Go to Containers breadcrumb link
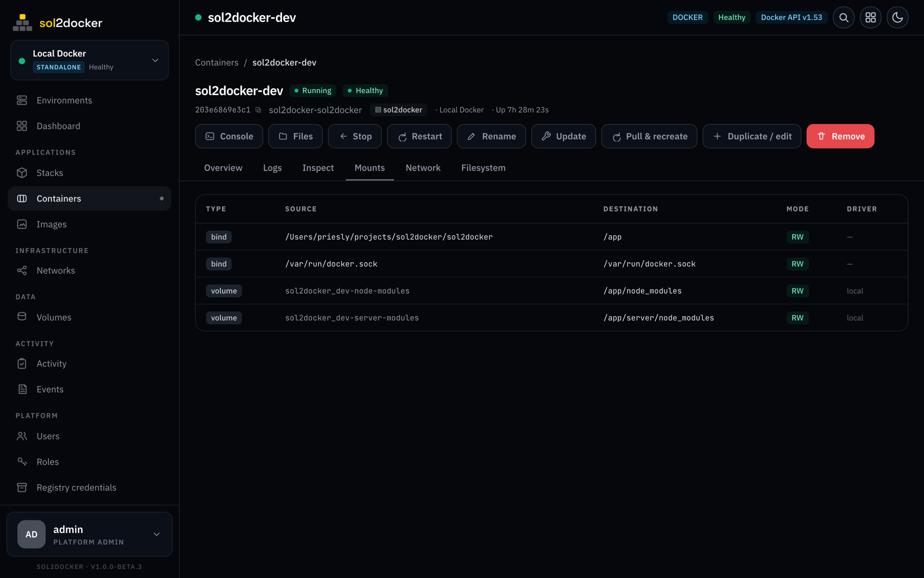The image size is (924, 578). [x=217, y=62]
